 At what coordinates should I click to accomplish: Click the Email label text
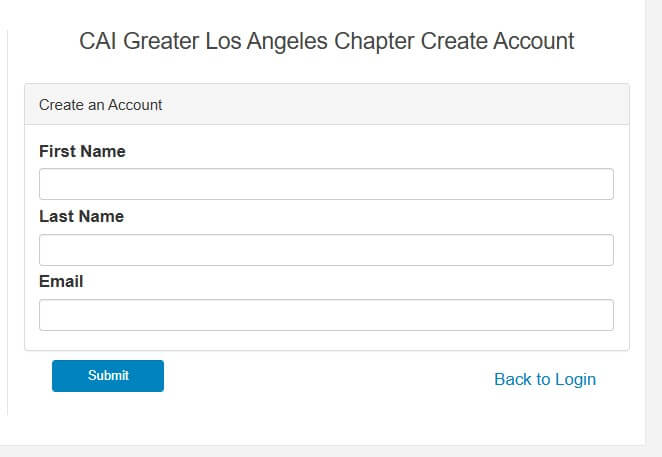61,281
